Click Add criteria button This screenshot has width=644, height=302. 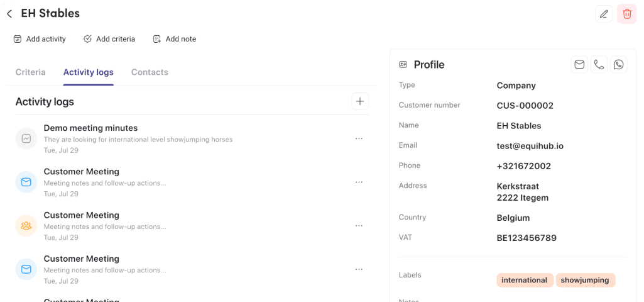pos(109,39)
